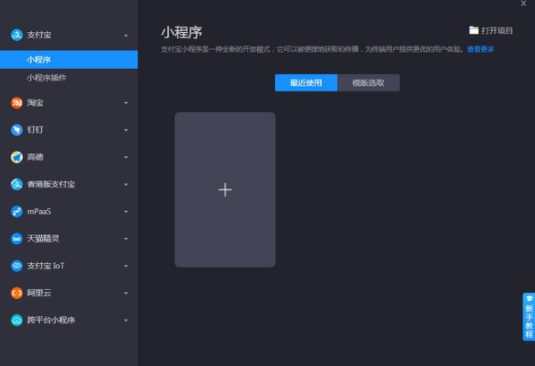Click the 跨平台小程序 label text
Screen dimensions: 535x366
(51, 320)
